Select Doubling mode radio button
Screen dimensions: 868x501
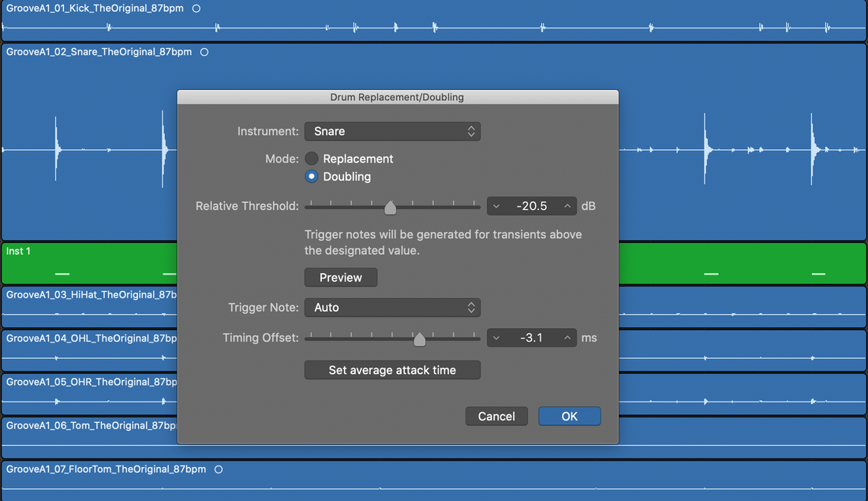coord(312,177)
